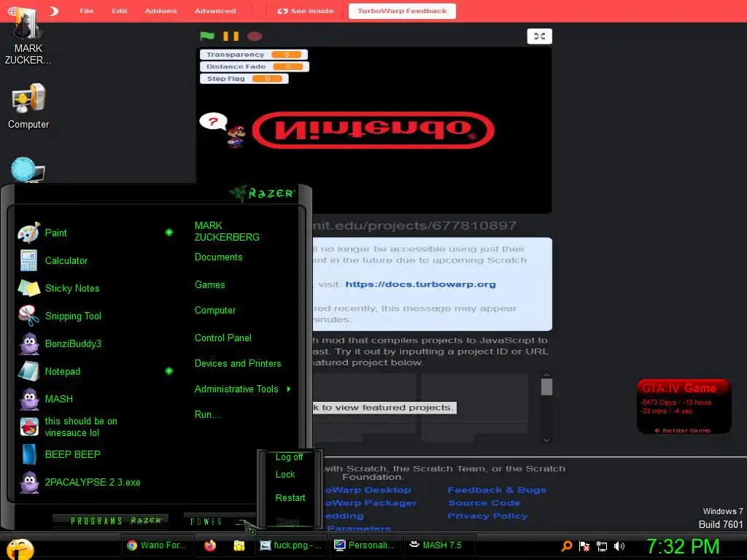Open the Addons menu
747x560 pixels.
coord(160,10)
